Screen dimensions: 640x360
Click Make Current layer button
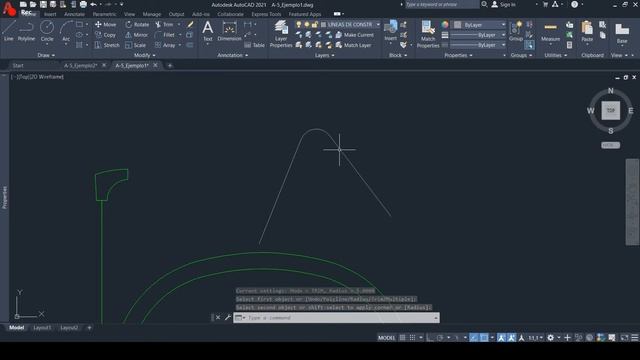click(354, 35)
